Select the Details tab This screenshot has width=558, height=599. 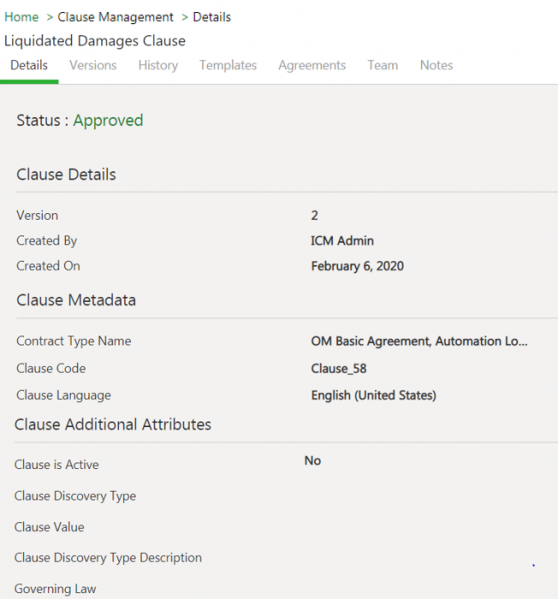coord(29,65)
